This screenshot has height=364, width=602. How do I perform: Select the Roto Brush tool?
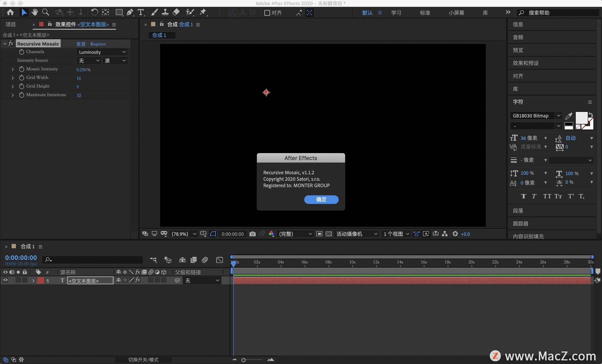pos(190,12)
